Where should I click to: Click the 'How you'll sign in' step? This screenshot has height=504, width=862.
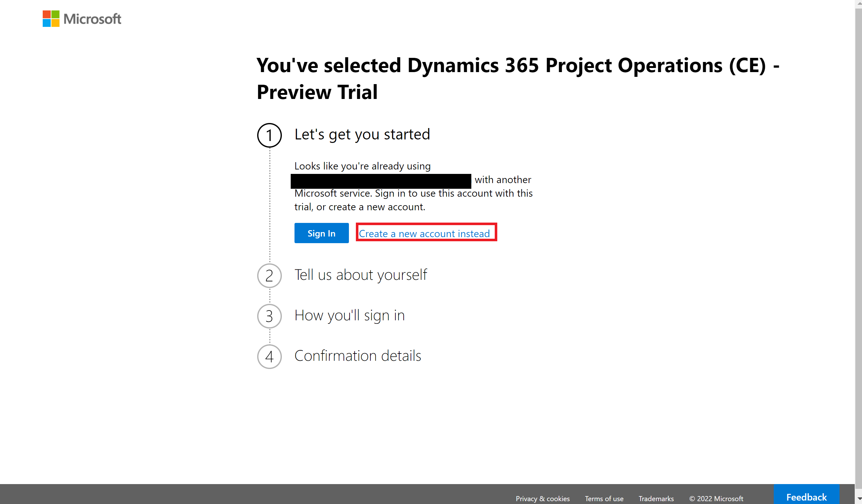point(350,315)
